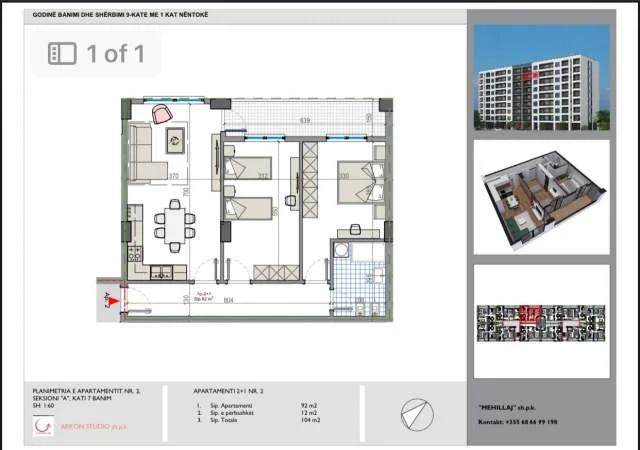This screenshot has height=450, width=640.
Task: Click the hatched balcony area at top
Action: [x=300, y=120]
